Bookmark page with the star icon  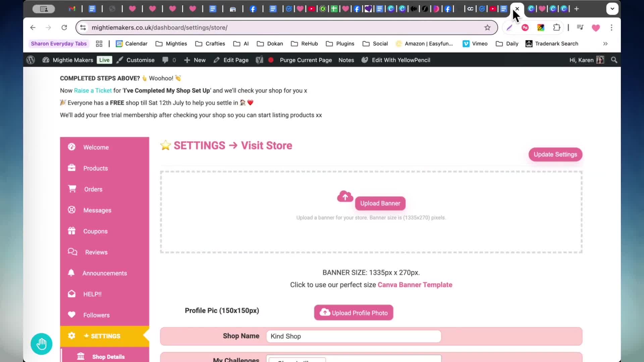tap(487, 27)
